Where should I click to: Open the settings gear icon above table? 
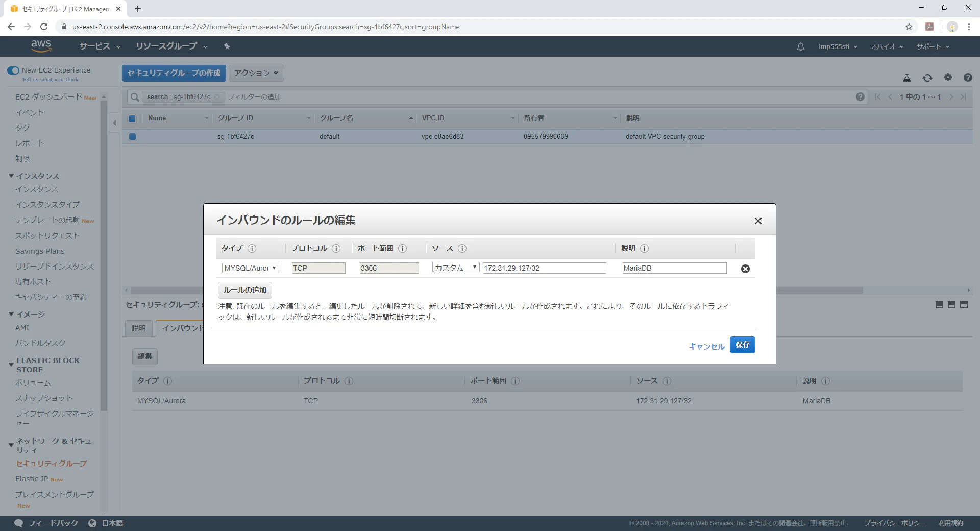[x=948, y=77]
